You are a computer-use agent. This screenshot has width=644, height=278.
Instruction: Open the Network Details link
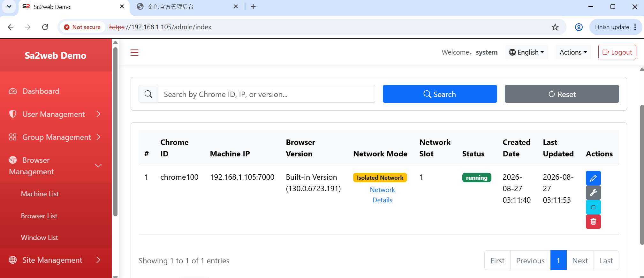coord(382,195)
